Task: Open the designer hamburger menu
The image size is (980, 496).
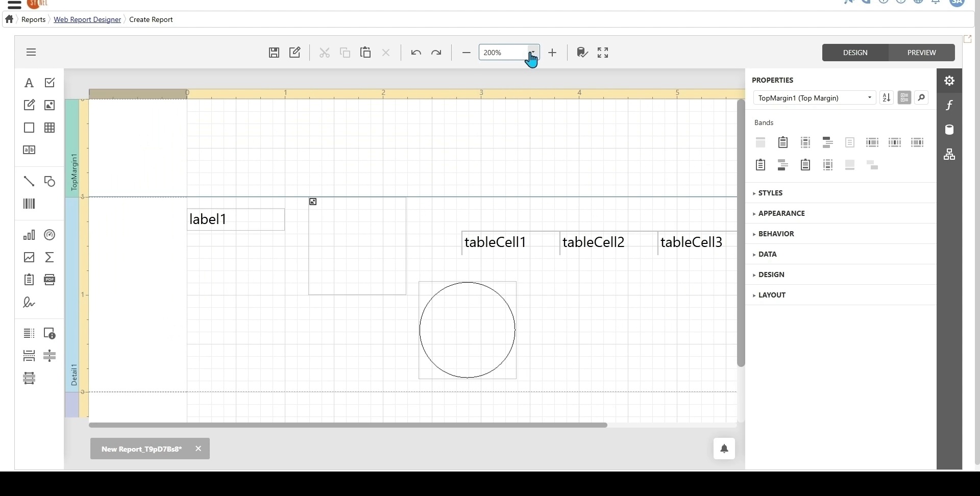Action: pyautogui.click(x=31, y=52)
